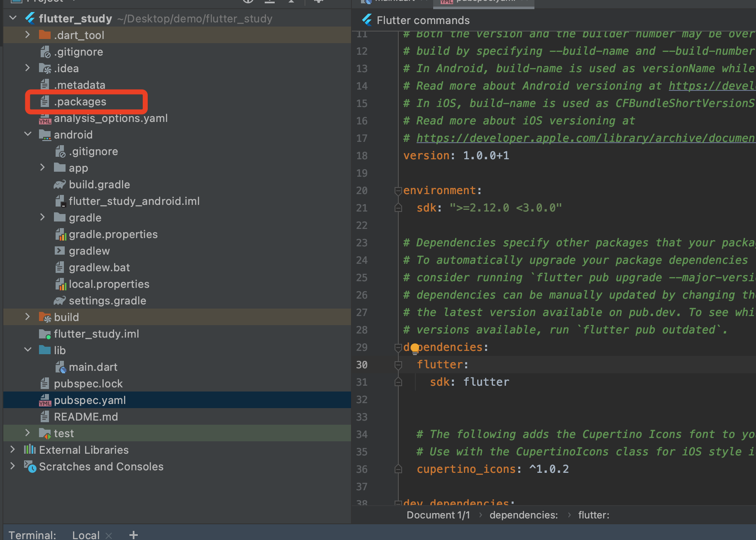Click the Scratches and Consoles icon
This screenshot has height=540, width=756.
point(30,467)
